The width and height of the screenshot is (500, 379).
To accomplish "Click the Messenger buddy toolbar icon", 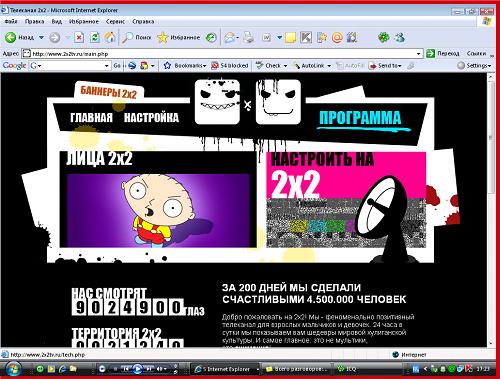I will (399, 37).
